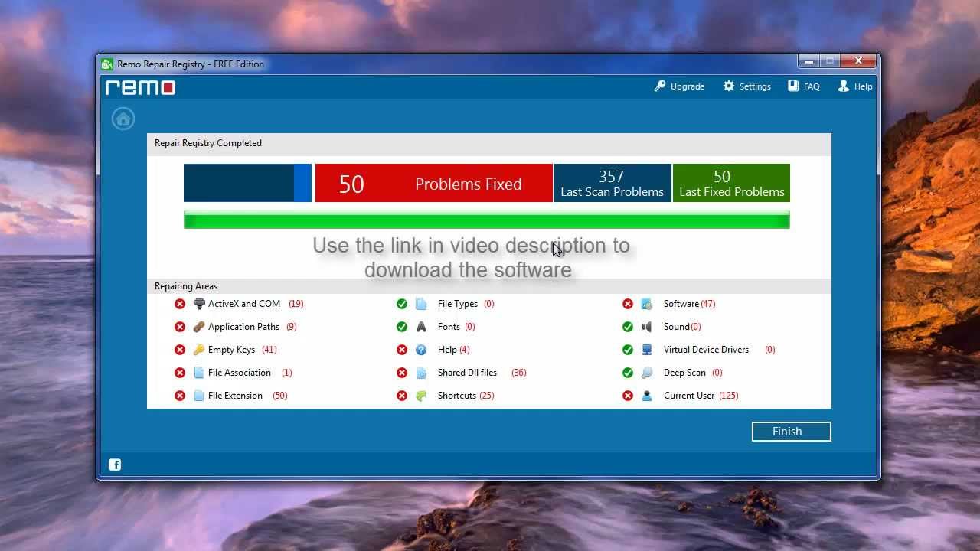Viewport: 980px width, 551px height.
Task: Select the Shared Dll files label
Action: tap(467, 373)
